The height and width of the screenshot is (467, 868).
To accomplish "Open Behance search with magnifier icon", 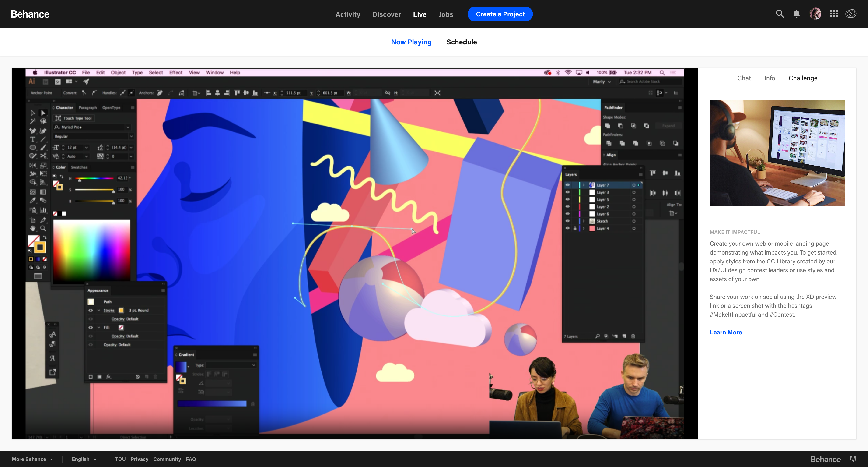I will [x=779, y=14].
